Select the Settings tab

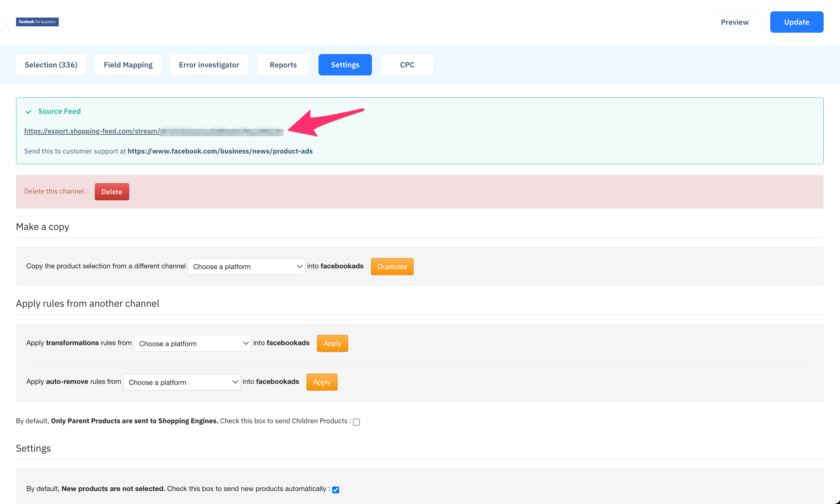click(x=345, y=64)
